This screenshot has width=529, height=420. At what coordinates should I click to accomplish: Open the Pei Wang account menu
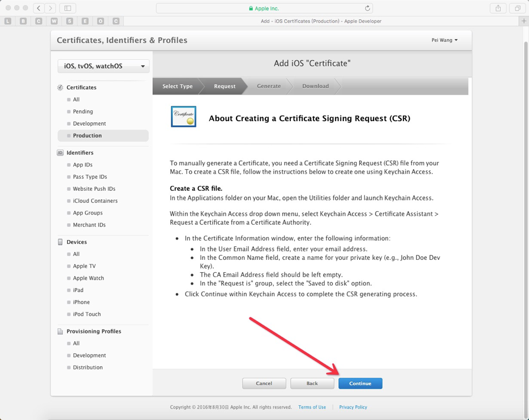coord(445,40)
